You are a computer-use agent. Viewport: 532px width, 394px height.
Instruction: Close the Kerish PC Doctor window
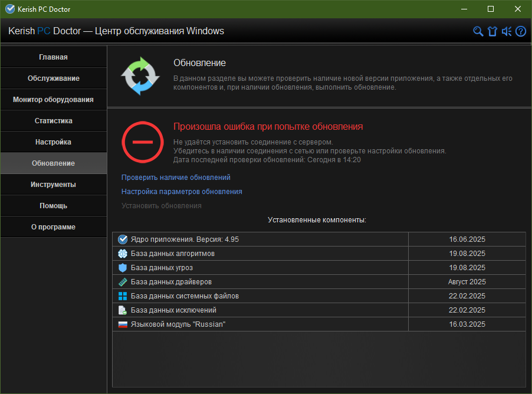(518, 9)
